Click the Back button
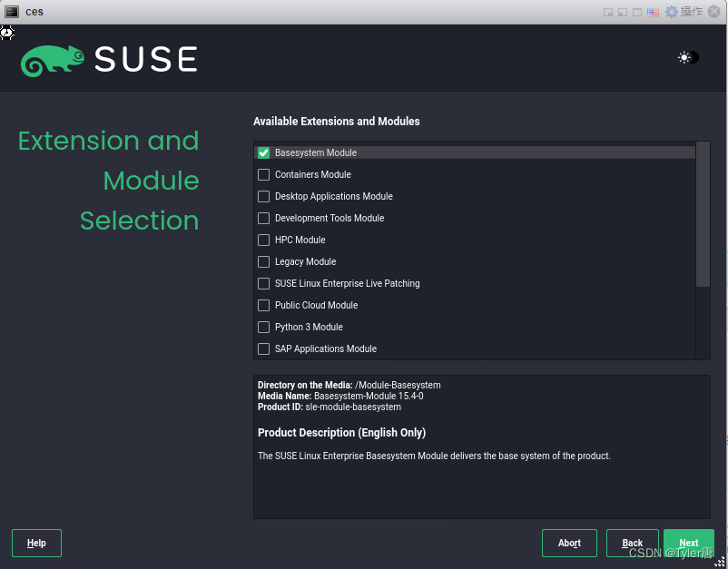 tap(632, 543)
